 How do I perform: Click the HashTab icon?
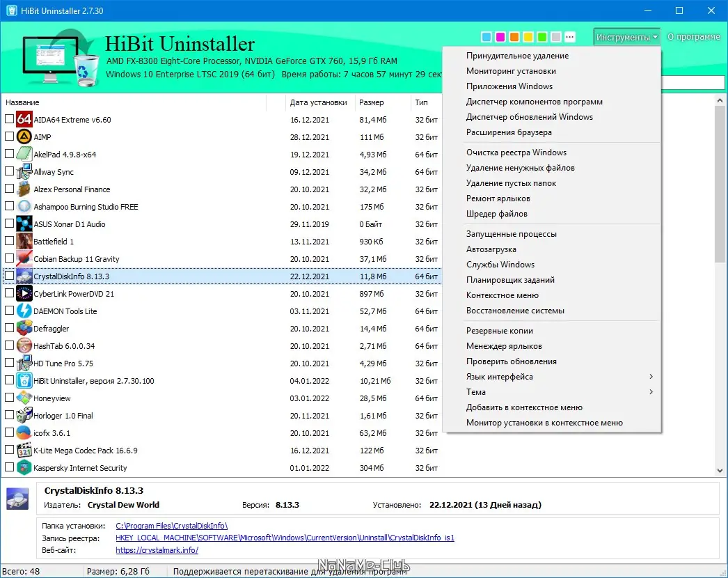tap(24, 345)
